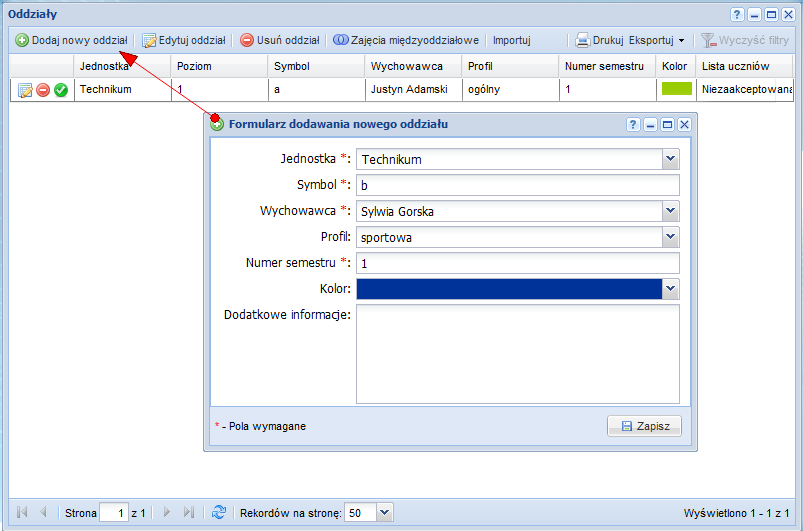Click green color swatch in Technikum row

coord(677,89)
